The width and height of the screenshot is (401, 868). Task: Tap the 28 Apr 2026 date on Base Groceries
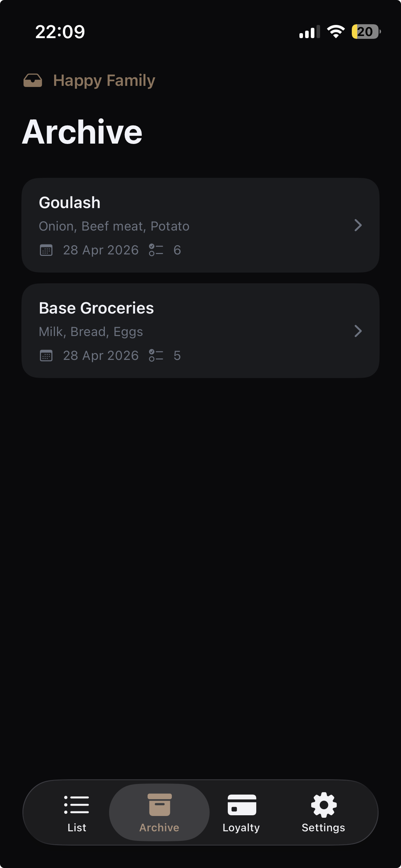[101, 356]
